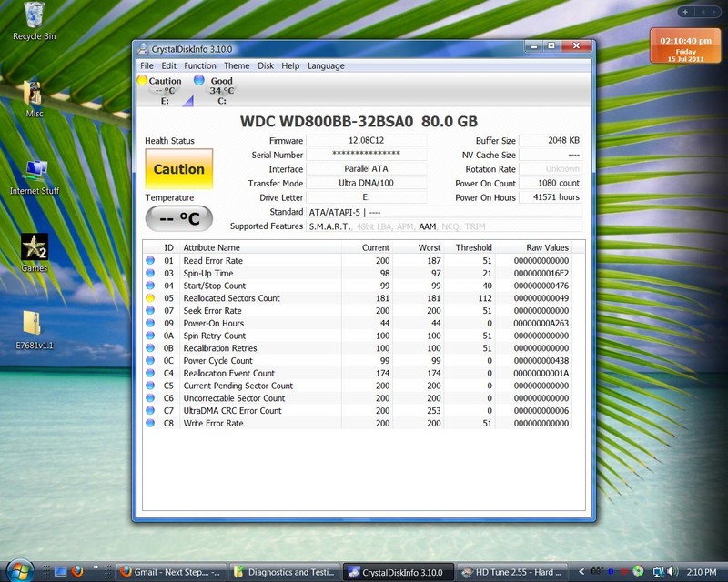Click the AAM supported feature text

427,226
